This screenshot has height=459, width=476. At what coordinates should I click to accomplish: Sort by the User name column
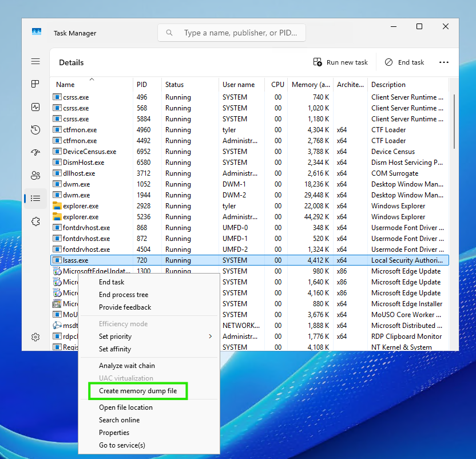click(x=241, y=85)
